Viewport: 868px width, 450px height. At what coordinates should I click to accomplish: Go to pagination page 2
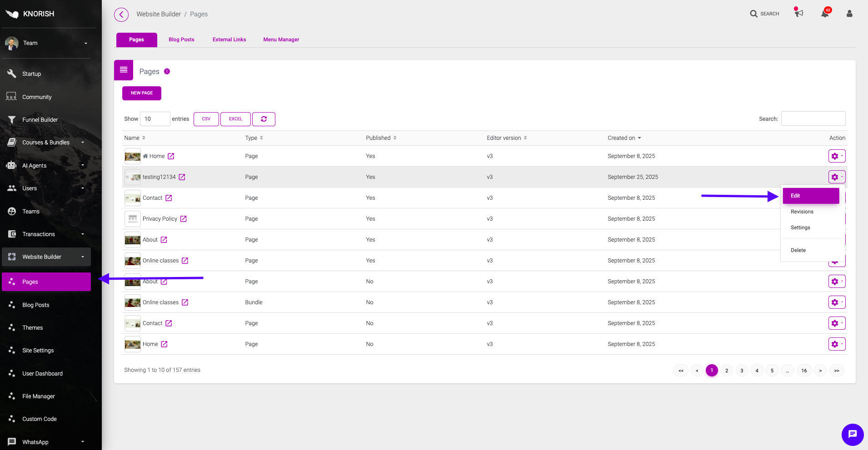(727, 371)
